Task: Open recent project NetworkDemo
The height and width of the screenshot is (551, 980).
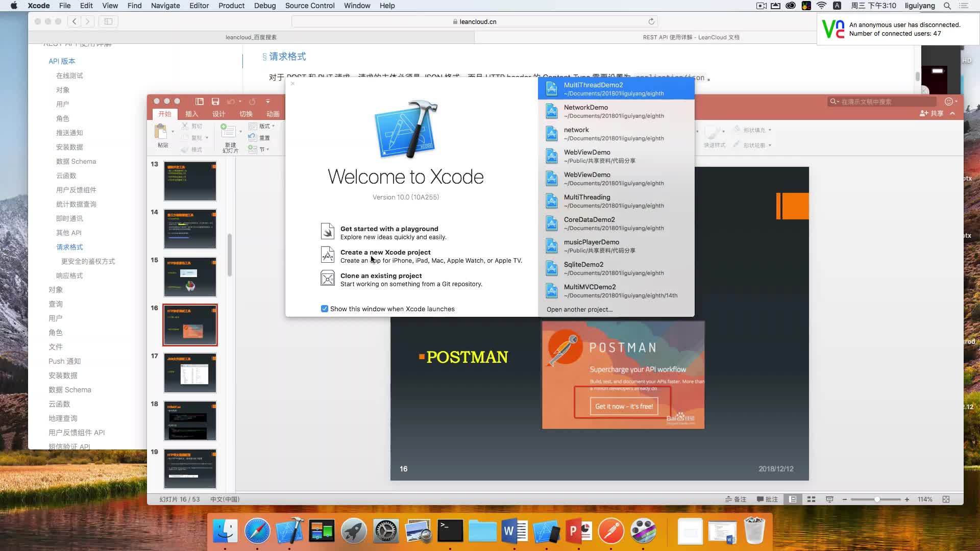Action: 616,111
